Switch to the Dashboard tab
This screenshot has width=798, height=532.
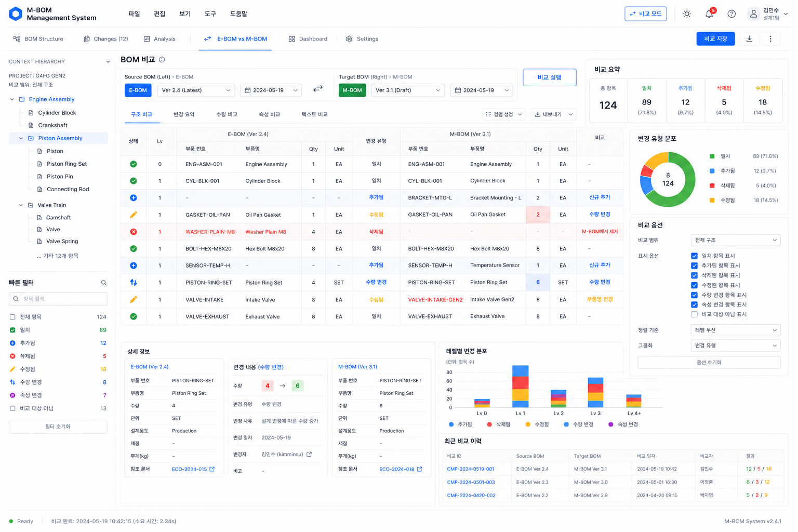tap(308, 39)
